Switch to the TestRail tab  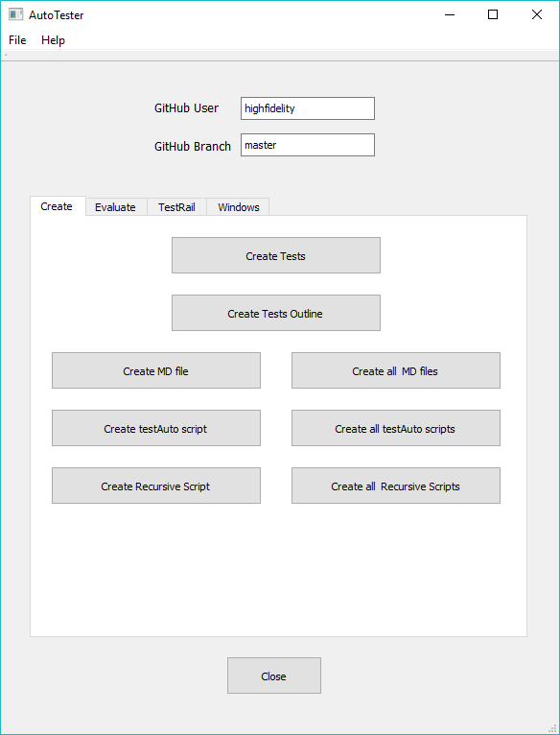tap(176, 207)
